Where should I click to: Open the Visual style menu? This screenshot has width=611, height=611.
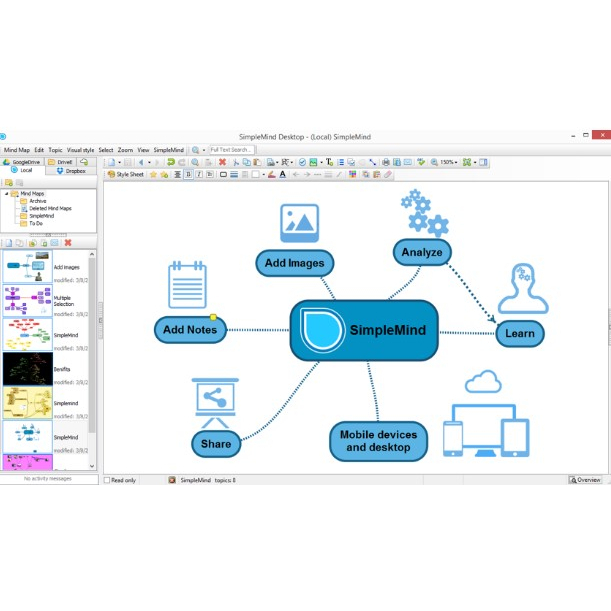pyautogui.click(x=80, y=149)
